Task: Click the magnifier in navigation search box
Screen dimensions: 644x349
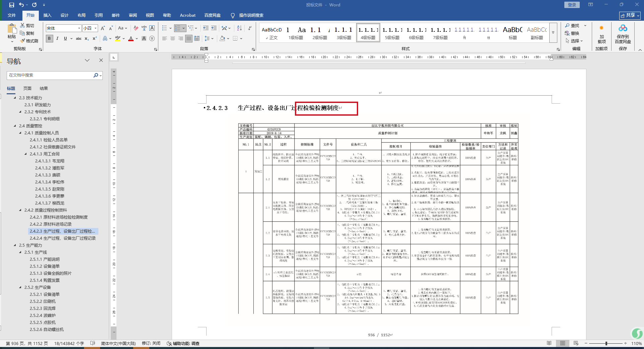Action: pyautogui.click(x=96, y=75)
